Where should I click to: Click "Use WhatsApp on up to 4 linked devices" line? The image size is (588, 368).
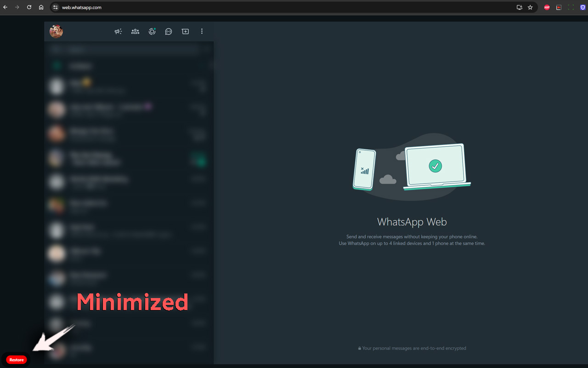(412, 243)
